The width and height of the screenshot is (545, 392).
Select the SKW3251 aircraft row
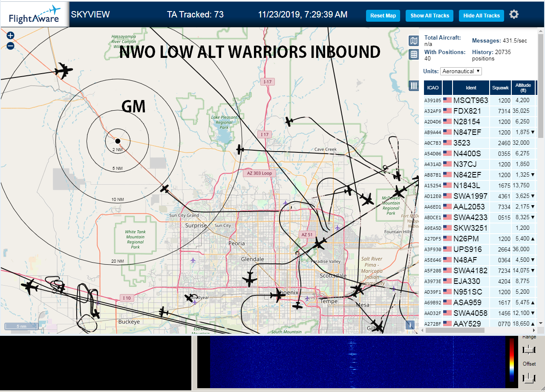480,228
